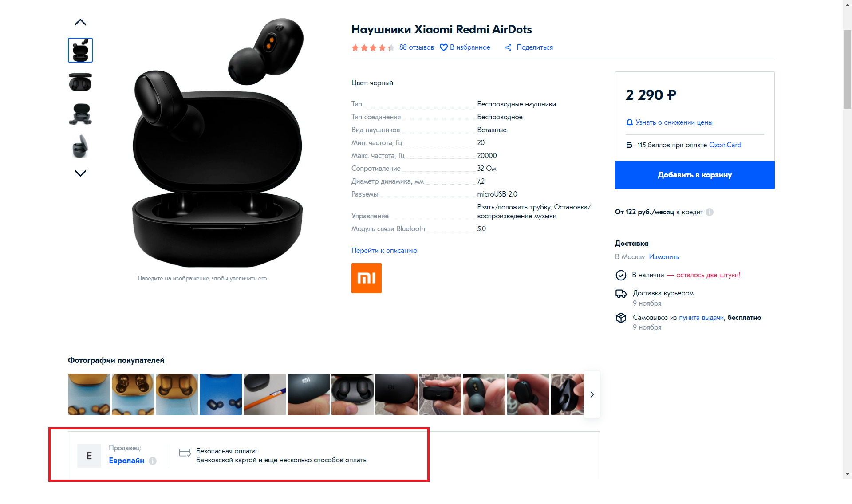Click the share icon next to Поделиться
The image size is (852, 504).
pyautogui.click(x=508, y=47)
